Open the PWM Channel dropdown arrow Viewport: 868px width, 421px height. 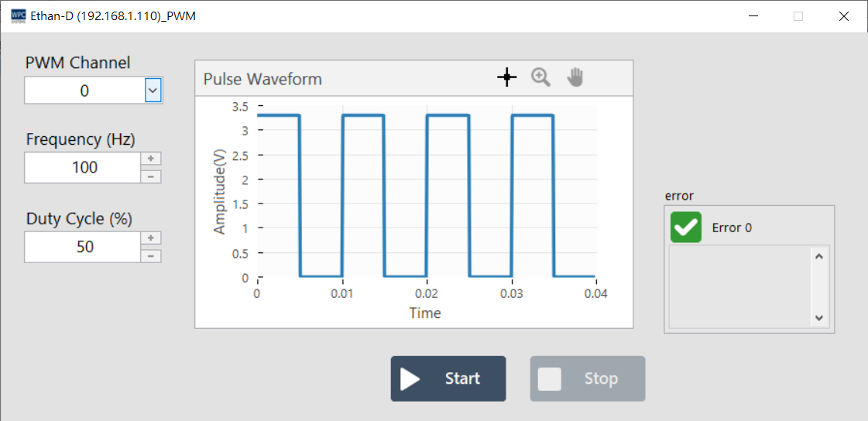coord(153,91)
